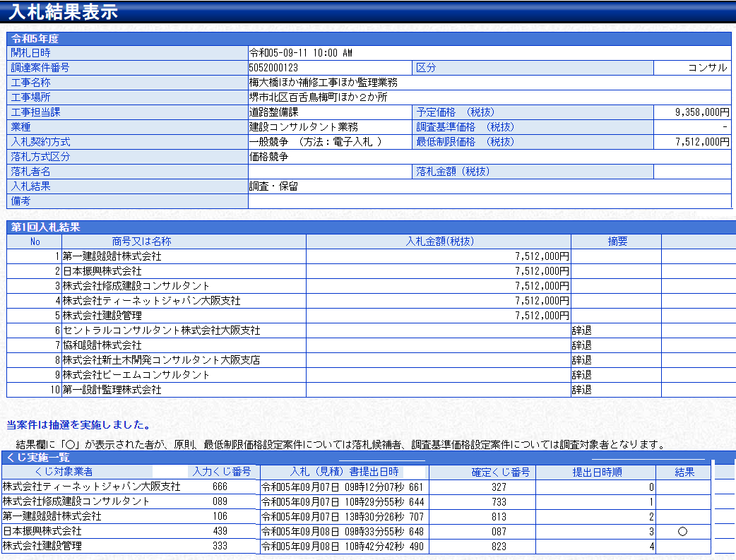Viewport: 736px width, 560px height.
Task: Select the セントラルコンサルタント株式会社大阪支社 row
Action: [161, 330]
